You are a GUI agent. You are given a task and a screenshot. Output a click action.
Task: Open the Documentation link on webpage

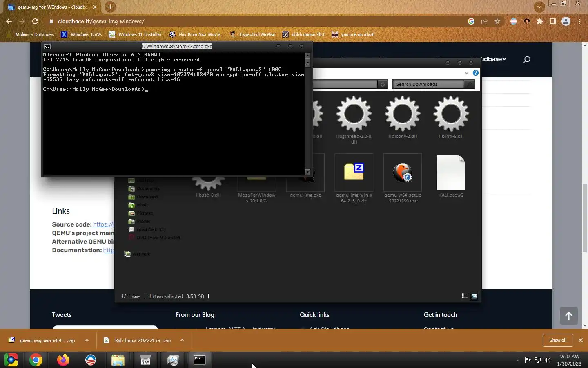[109, 250]
